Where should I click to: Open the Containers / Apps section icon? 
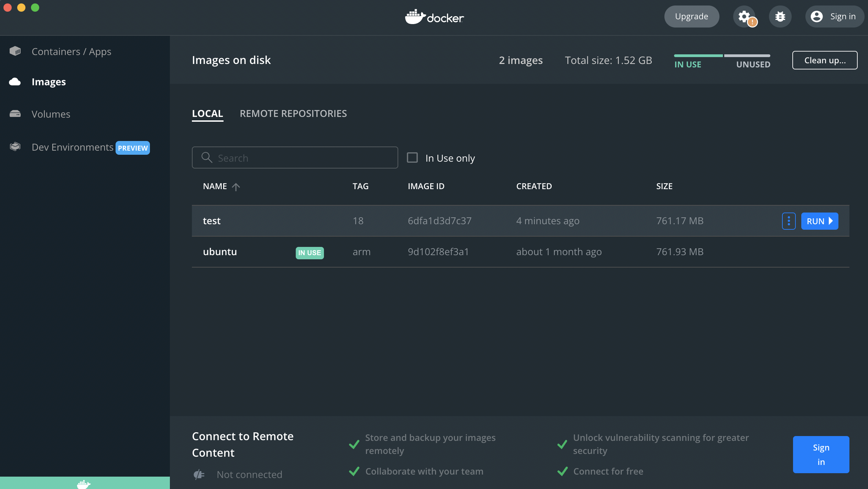[x=15, y=51]
